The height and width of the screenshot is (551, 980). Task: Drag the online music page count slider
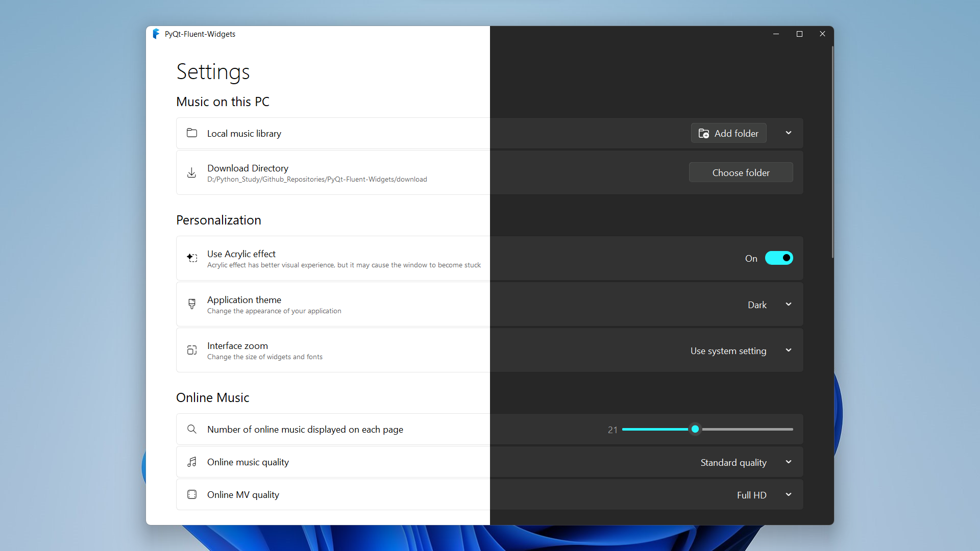click(x=694, y=429)
